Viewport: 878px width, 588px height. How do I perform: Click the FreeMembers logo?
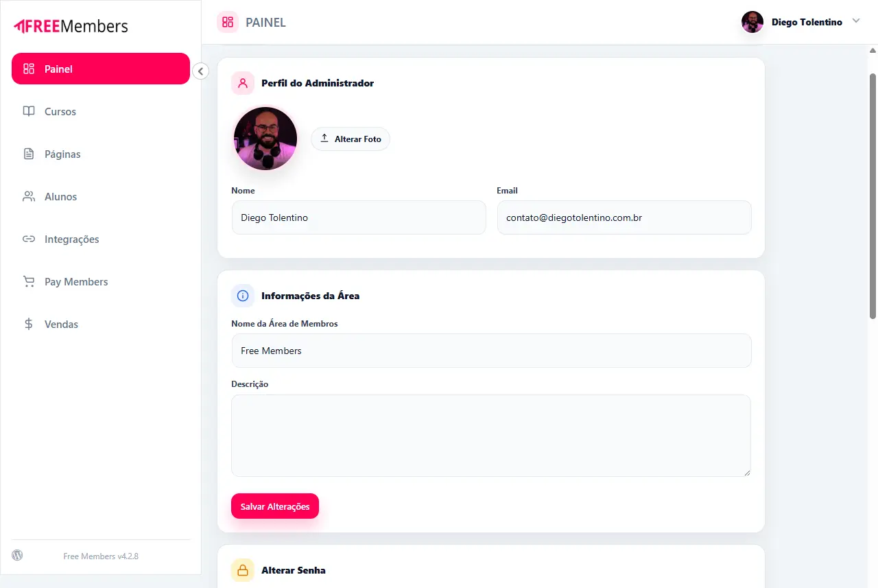[71, 26]
